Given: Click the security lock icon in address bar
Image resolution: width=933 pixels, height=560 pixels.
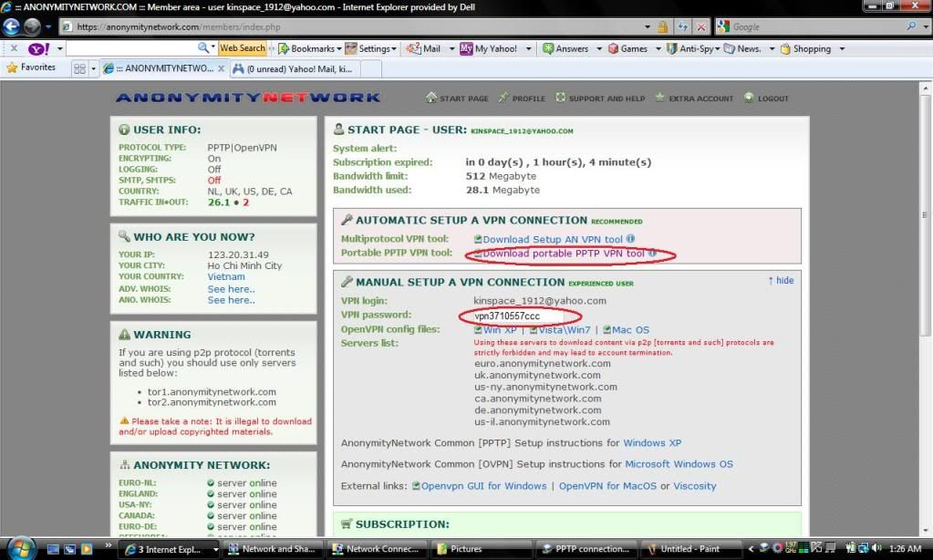Looking at the screenshot, I should 662,26.
